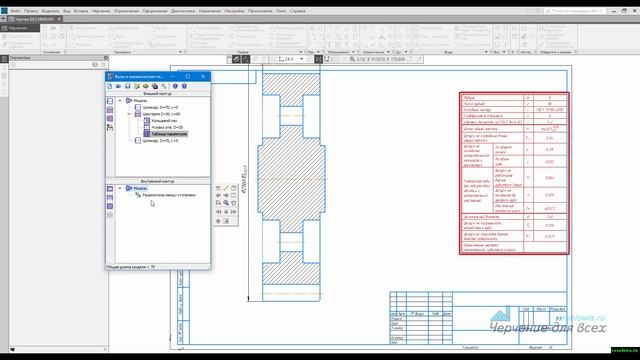Click the zoom magnifier in floating toolbar

(x=226, y=203)
